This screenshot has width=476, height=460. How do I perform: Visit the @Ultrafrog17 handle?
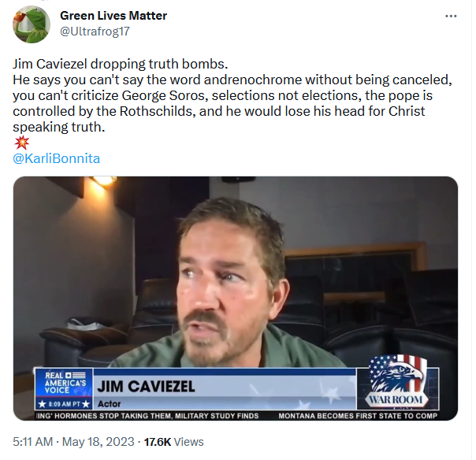coord(95,32)
